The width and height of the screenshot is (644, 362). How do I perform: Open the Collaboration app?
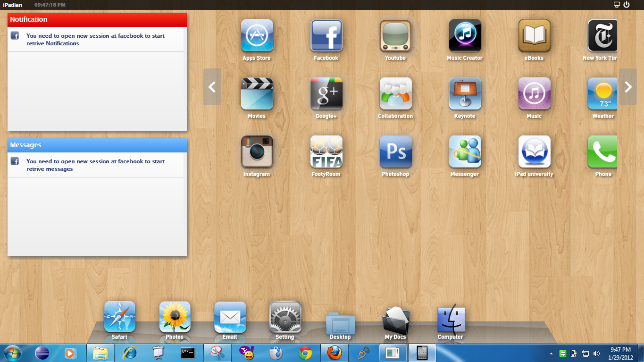396,93
